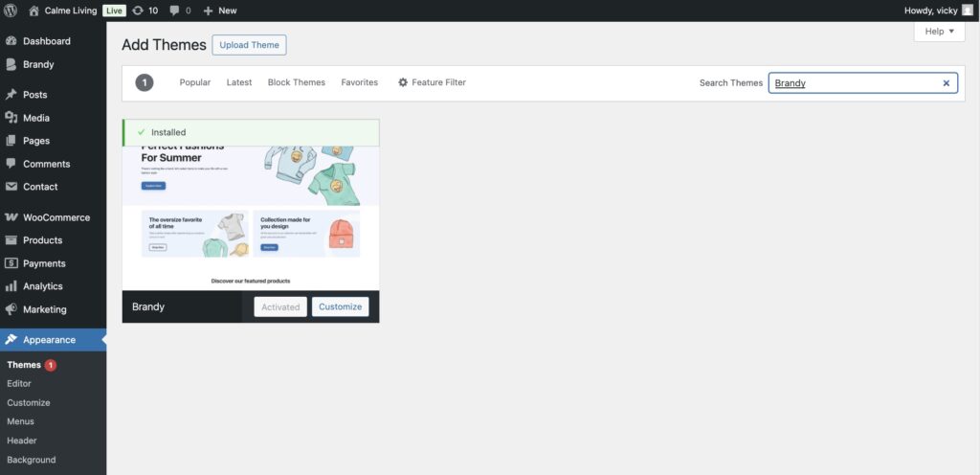Click the Products box icon

coord(11,240)
